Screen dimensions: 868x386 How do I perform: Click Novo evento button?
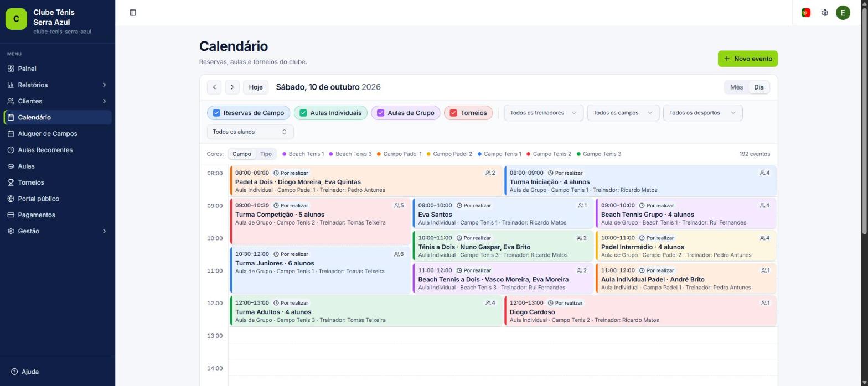748,59
